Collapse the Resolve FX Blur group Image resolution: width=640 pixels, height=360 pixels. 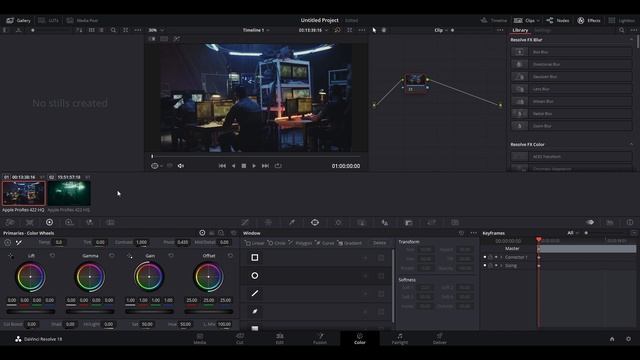631,40
